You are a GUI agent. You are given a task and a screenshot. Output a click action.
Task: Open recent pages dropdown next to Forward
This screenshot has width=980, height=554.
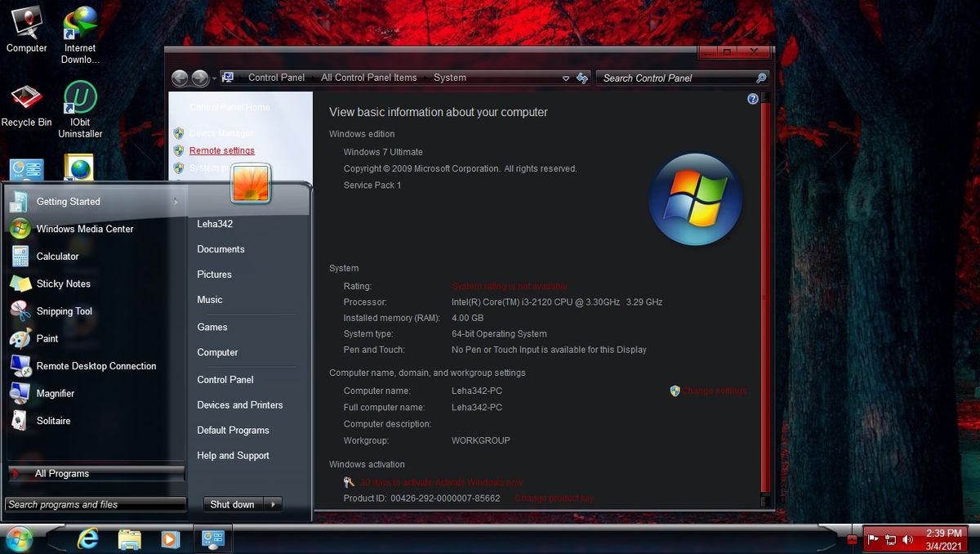tap(214, 78)
